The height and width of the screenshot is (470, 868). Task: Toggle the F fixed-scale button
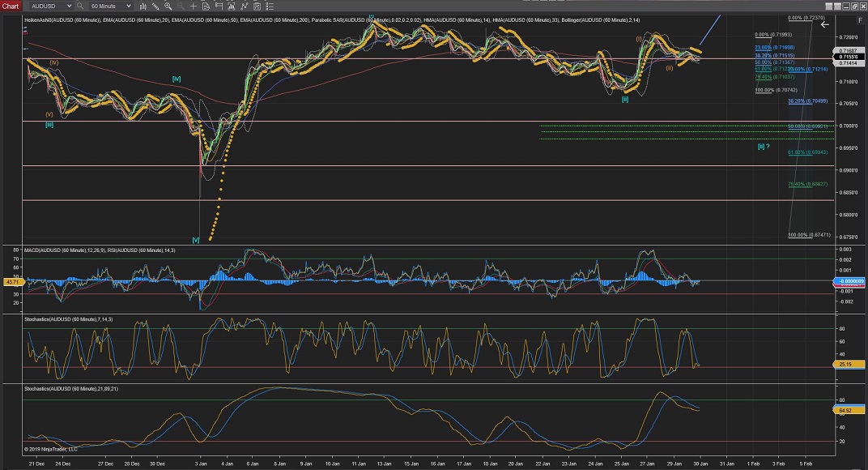coord(859,20)
